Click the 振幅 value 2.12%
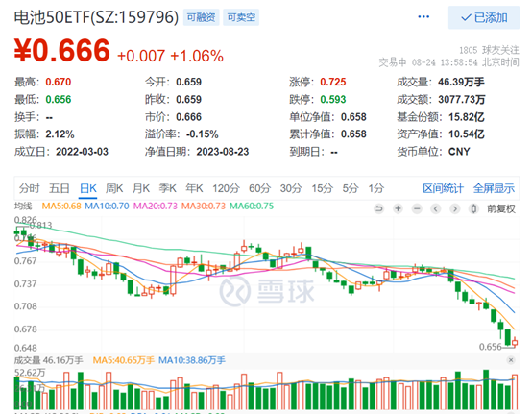Image resolution: width=532 pixels, height=414 pixels. point(60,134)
